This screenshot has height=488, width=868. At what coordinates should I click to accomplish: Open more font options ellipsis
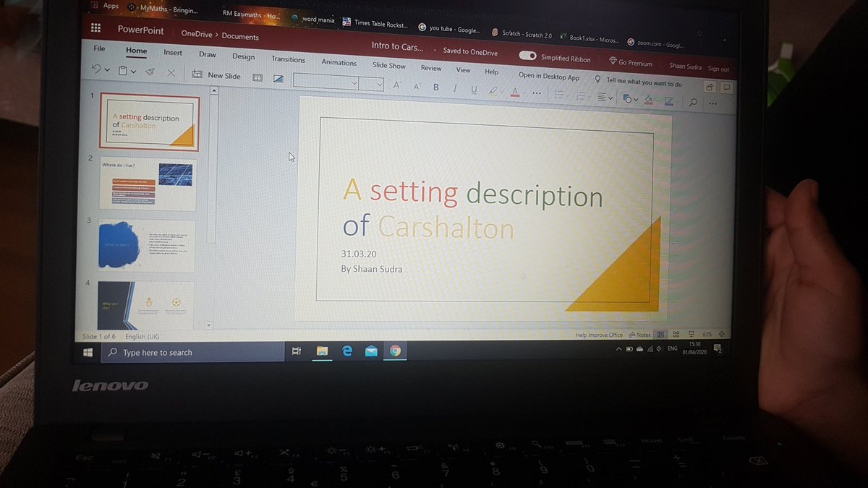coord(537,93)
